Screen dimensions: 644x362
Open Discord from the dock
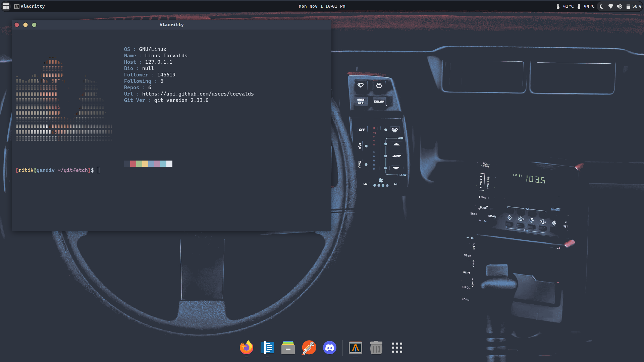[330, 348]
